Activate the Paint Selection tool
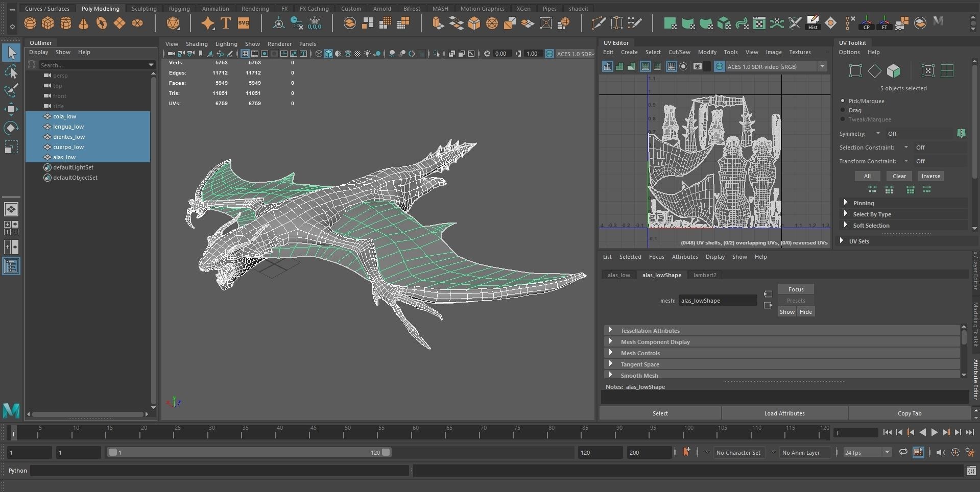This screenshot has height=492, width=980. [x=11, y=90]
